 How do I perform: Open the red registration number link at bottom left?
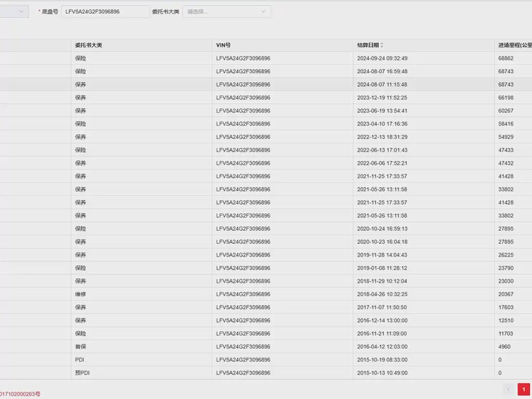[20, 394]
